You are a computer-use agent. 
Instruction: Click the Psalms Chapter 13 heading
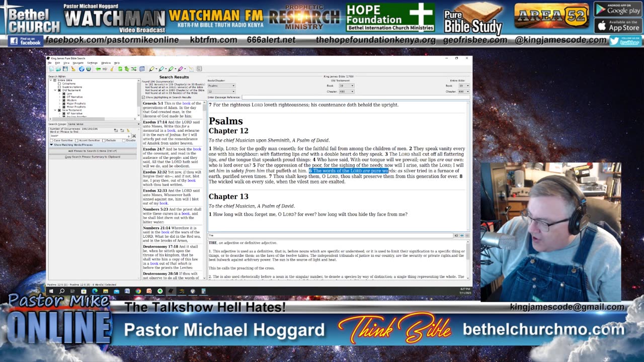(228, 197)
